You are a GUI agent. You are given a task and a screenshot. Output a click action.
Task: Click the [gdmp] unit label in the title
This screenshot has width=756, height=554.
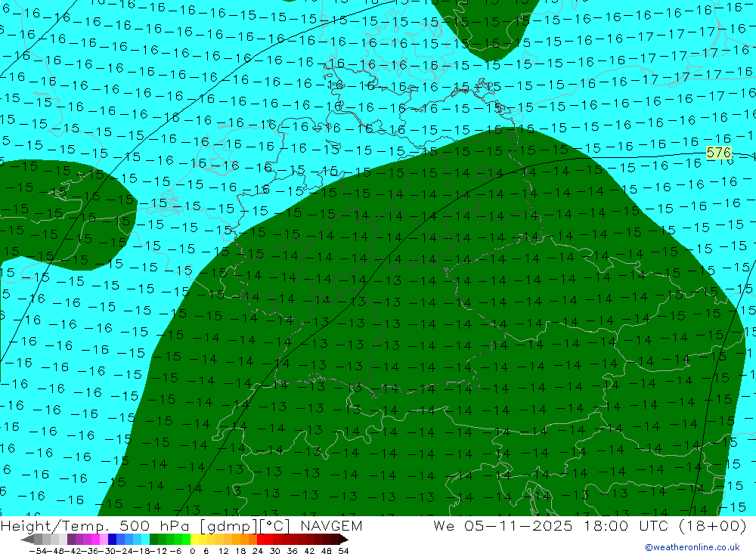[x=228, y=526]
